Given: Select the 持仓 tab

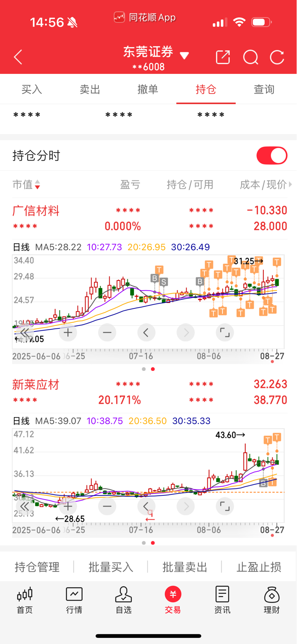Looking at the screenshot, I should (206, 89).
